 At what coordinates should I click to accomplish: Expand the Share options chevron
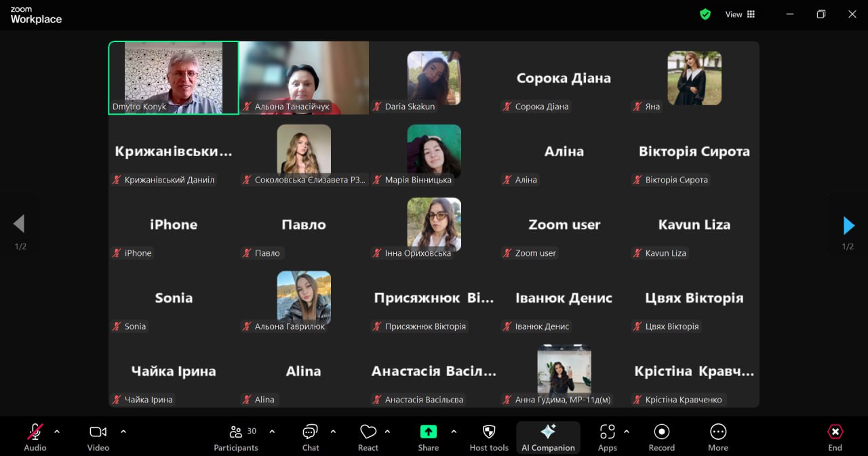click(x=454, y=432)
